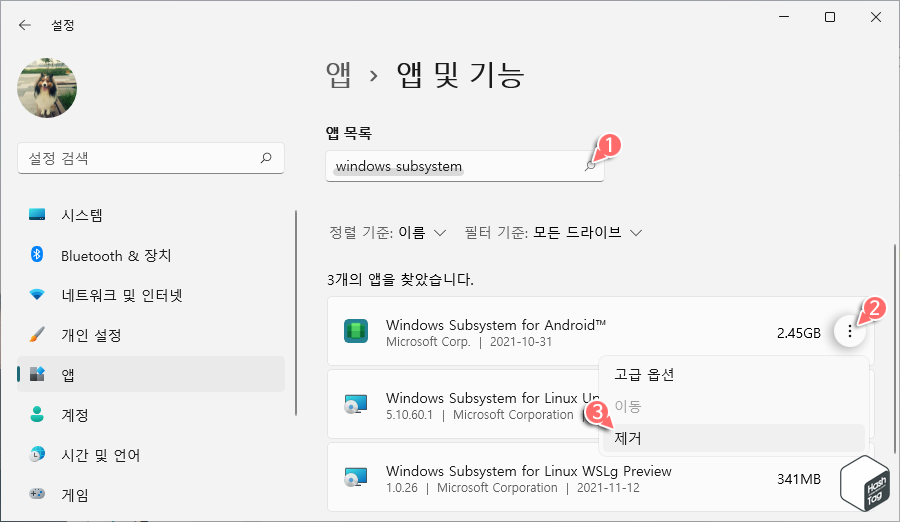The width and height of the screenshot is (900, 522).
Task: Expand the 정렬 기준 이름 dropdown
Action: 388,233
